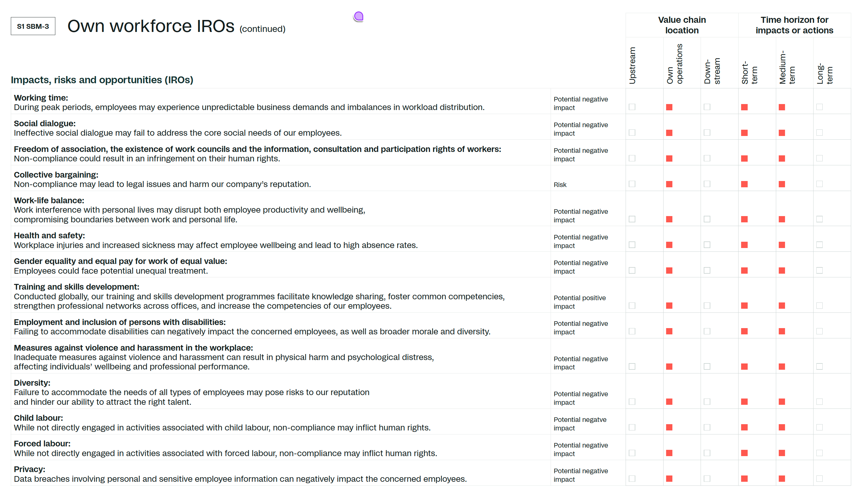Toggle Own operations box for Diversity row
Viewport: 868px width, 500px height.
[669, 401]
